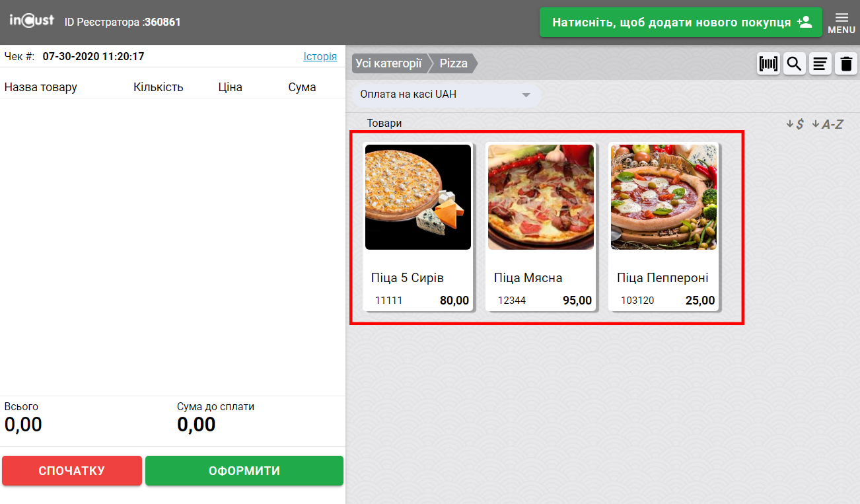Viewport: 860px width, 504px height.
Task: Click the trash bin icon
Action: click(846, 64)
